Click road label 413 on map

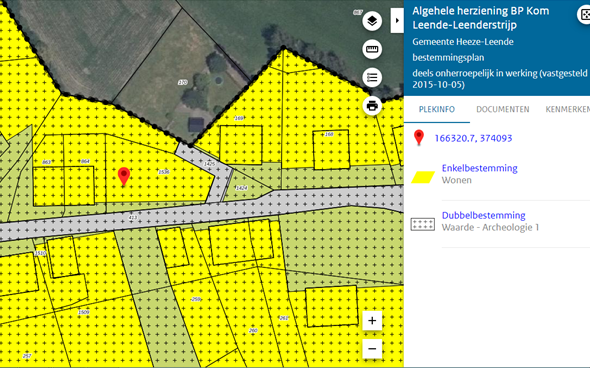tap(133, 217)
